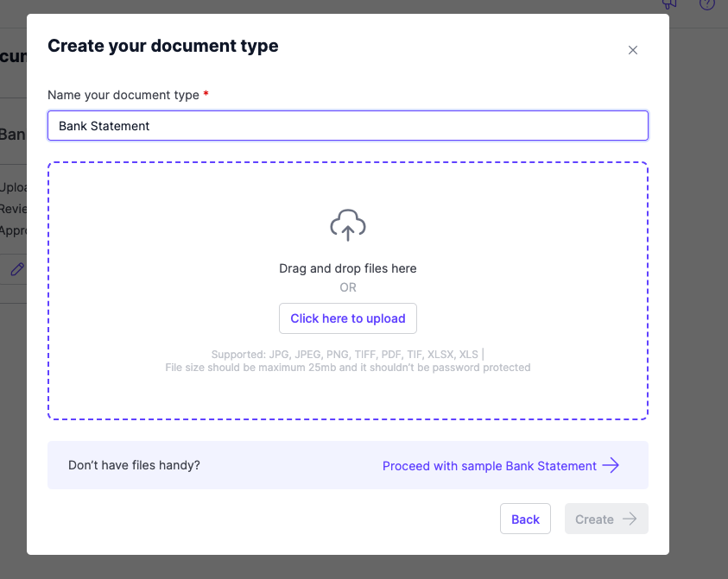The image size is (728, 579).
Task: Close the Create your document type dialog
Action: click(x=632, y=50)
